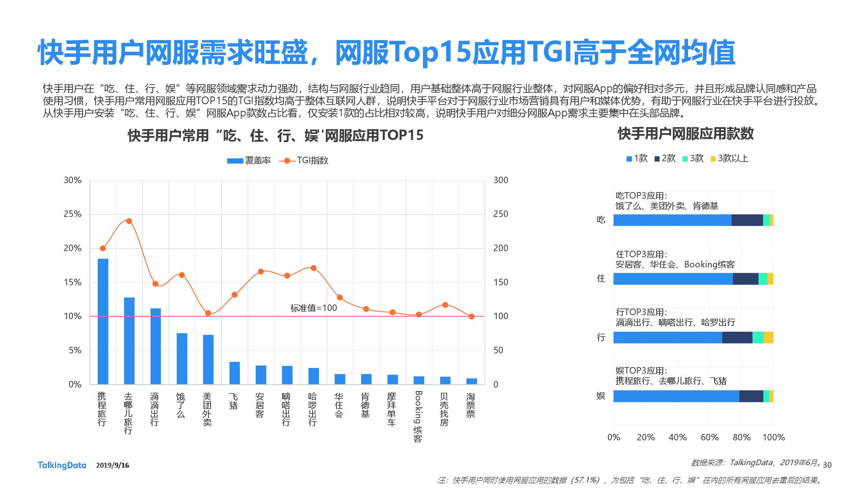Click the 滴滴出行 coverage bar
The image size is (868, 488).
point(156,346)
